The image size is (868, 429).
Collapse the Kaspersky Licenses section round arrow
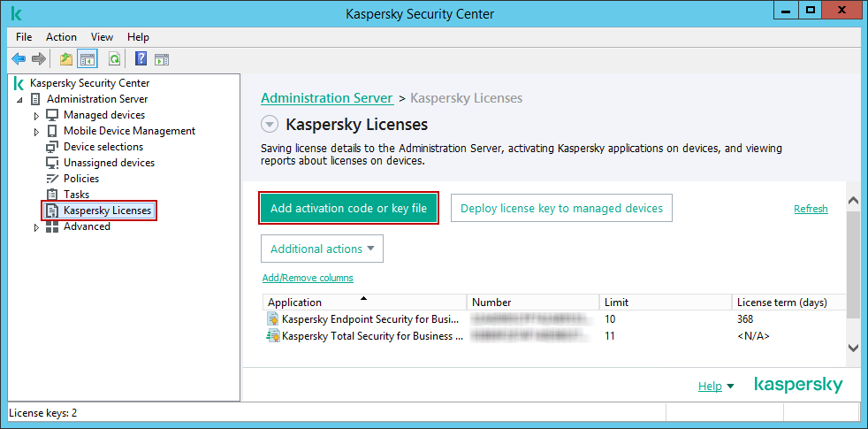pos(270,125)
